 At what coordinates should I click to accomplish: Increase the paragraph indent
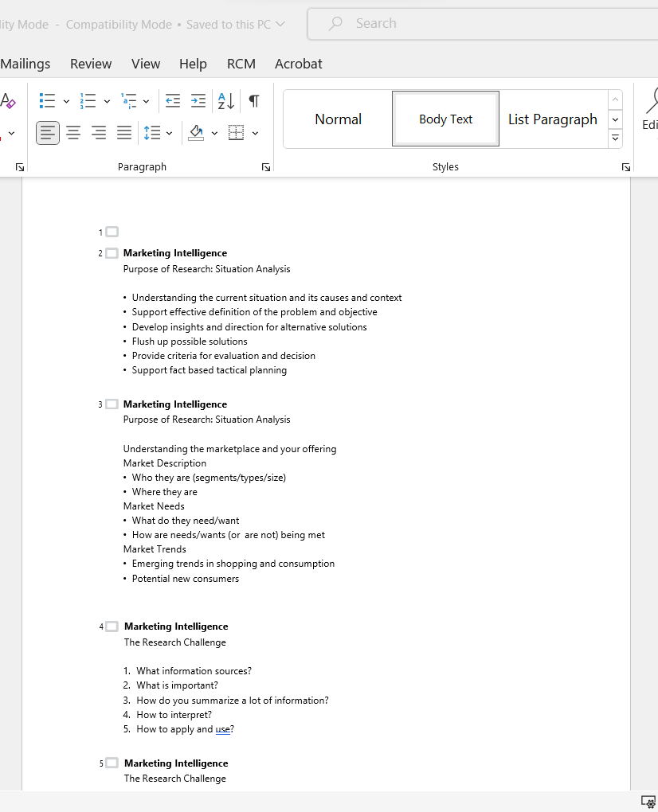[198, 101]
